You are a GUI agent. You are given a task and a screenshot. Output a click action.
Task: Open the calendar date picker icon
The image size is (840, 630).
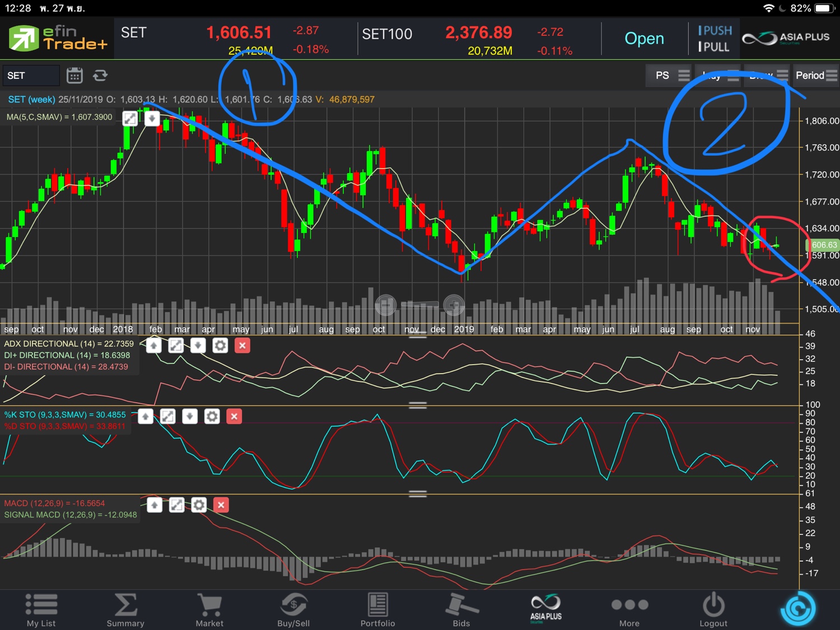[x=74, y=76]
